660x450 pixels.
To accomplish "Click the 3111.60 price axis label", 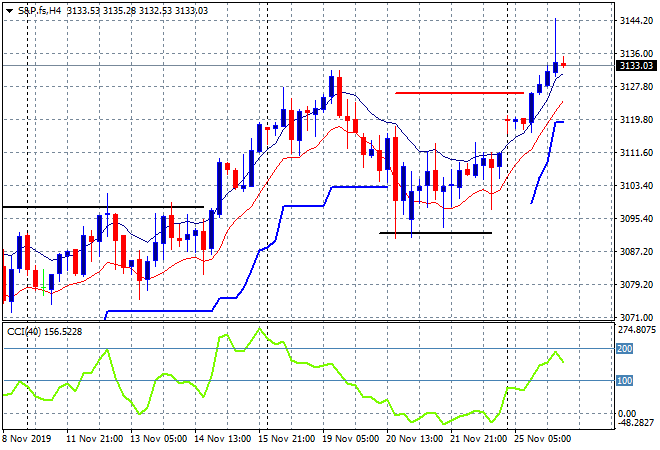I will pyautogui.click(x=636, y=152).
